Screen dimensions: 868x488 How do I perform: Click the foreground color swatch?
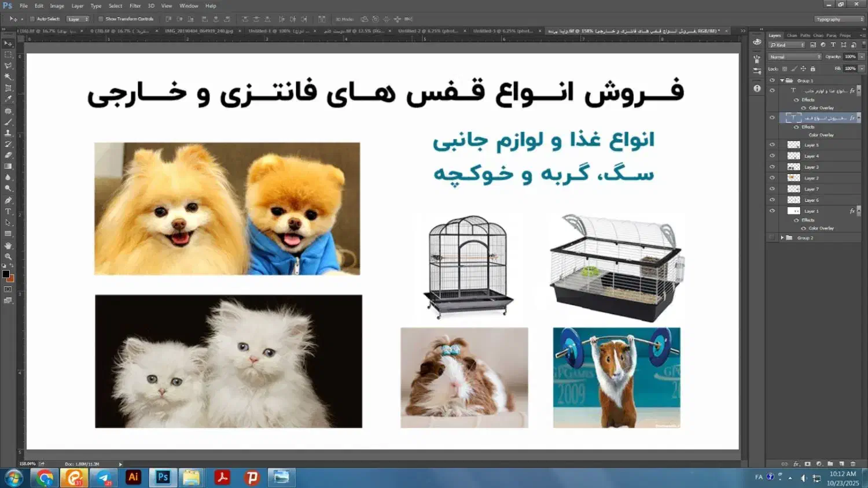5,274
